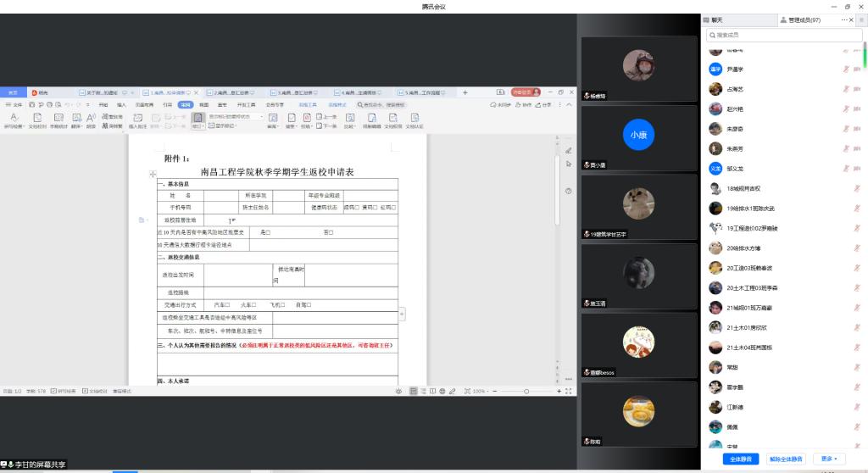Viewport: 868px width, 473px height.
Task: Expand the 显示标记的最终状态 combo box
Action: pyautogui.click(x=261, y=117)
